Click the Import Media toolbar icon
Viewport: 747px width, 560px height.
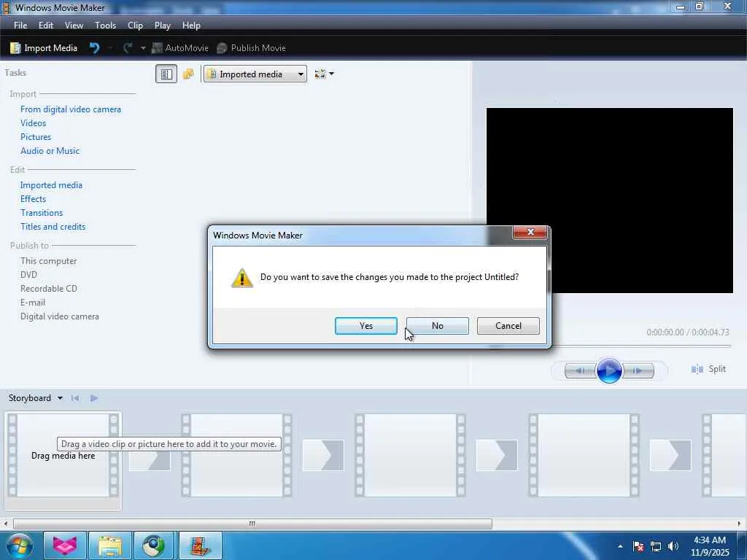44,47
